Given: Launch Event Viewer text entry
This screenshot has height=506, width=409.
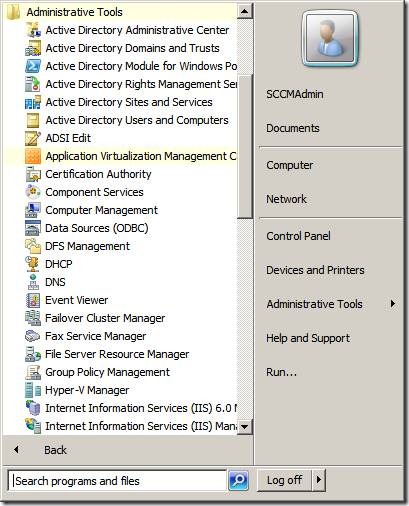Looking at the screenshot, I should [77, 300].
